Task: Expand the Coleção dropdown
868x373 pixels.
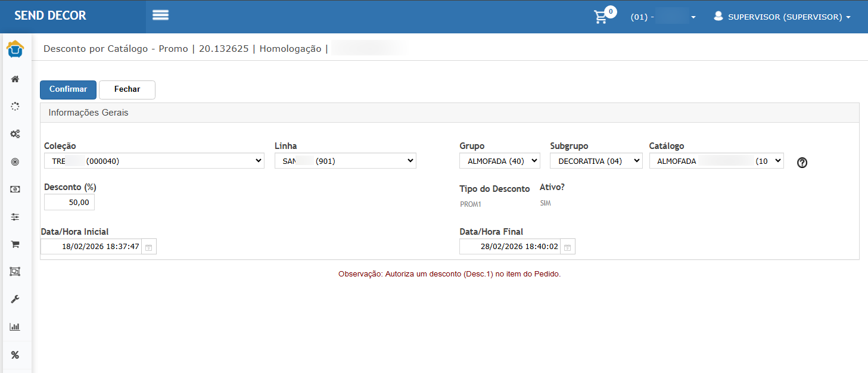Action: click(154, 161)
